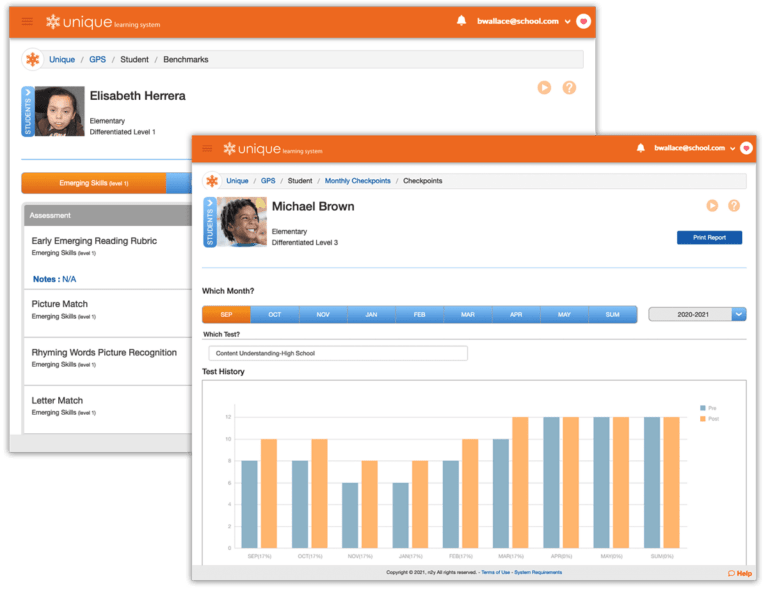768x594 pixels.
Task: Open the 2020-2021 school year dropdown
Action: [x=739, y=314]
